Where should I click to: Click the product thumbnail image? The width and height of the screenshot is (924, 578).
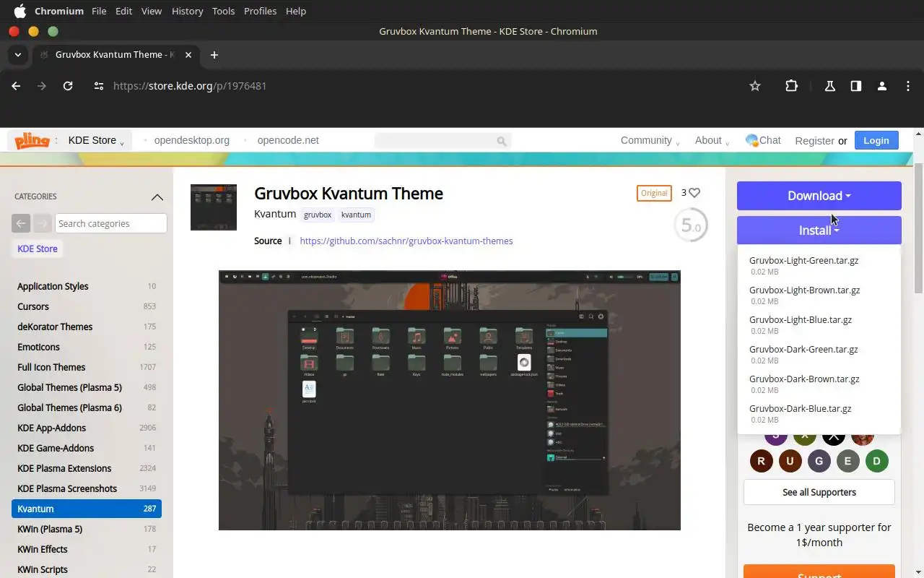[x=214, y=207]
